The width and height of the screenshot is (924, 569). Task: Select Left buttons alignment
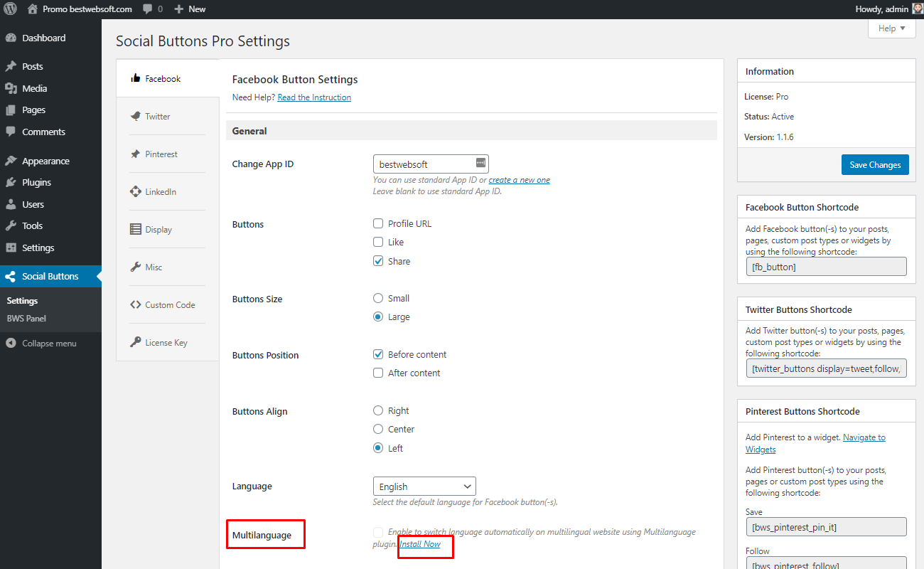click(378, 448)
